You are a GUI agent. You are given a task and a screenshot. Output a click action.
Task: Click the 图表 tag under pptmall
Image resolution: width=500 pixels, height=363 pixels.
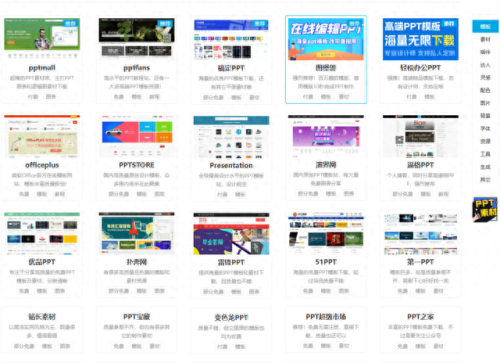[x=51, y=97]
